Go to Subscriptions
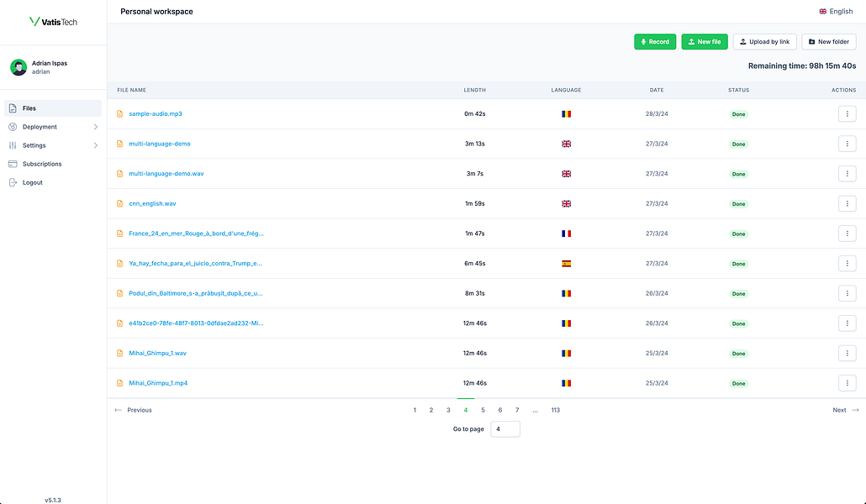 tap(53, 164)
